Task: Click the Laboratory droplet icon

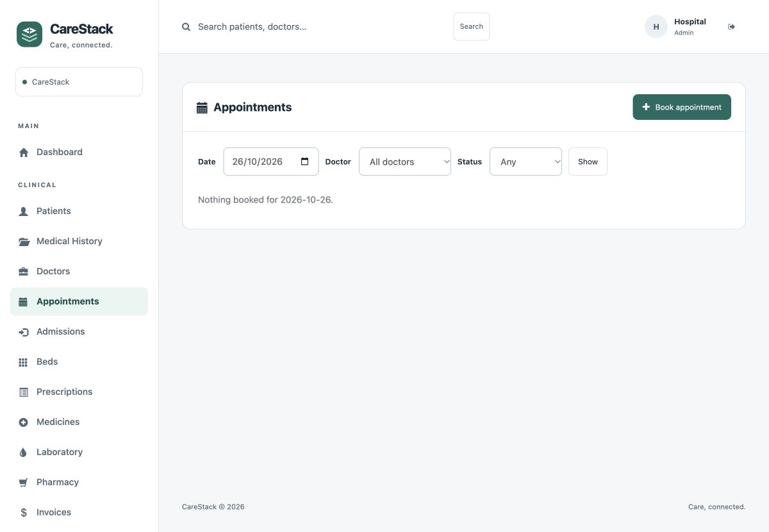Action: pyautogui.click(x=24, y=453)
